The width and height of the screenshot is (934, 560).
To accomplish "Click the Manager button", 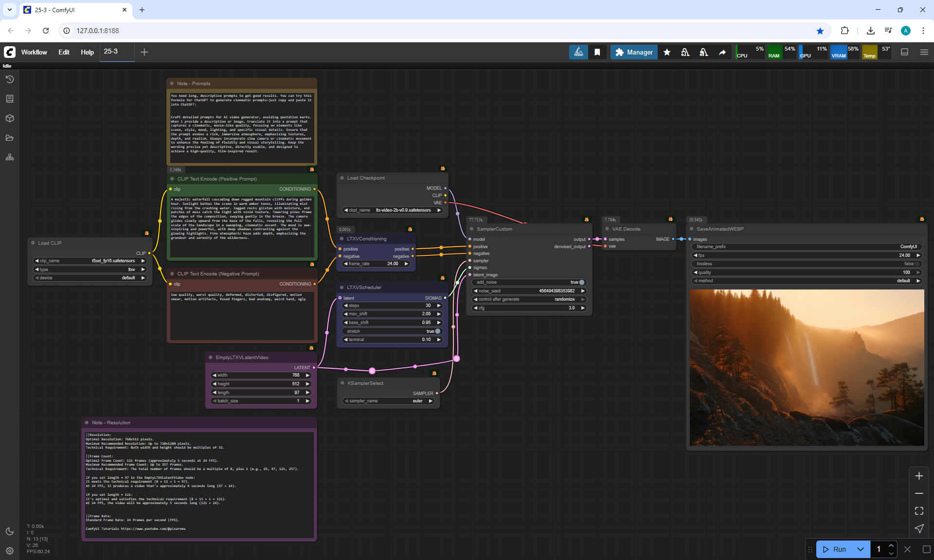I will coord(634,52).
